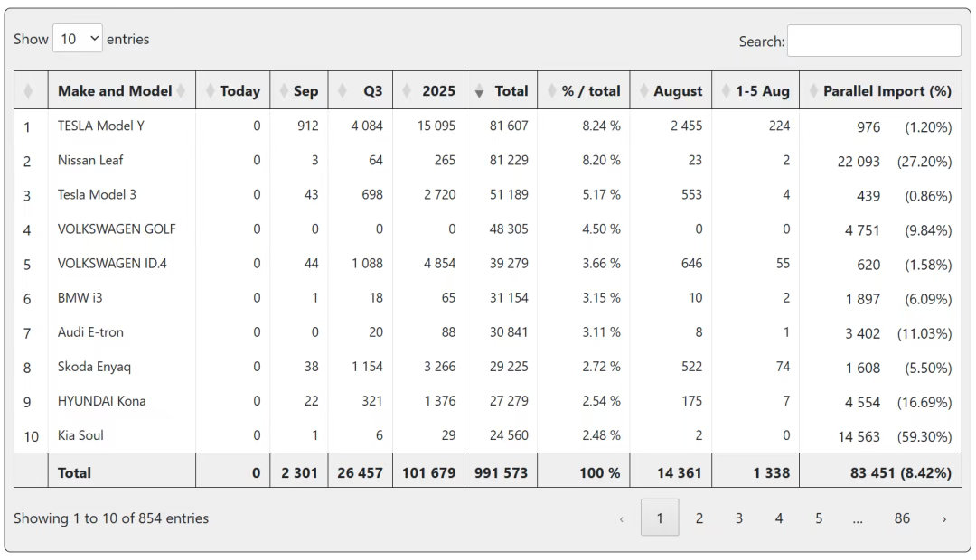This screenshot has height=560, width=976.
Task: Click the August value 2 455
Action: click(686, 126)
